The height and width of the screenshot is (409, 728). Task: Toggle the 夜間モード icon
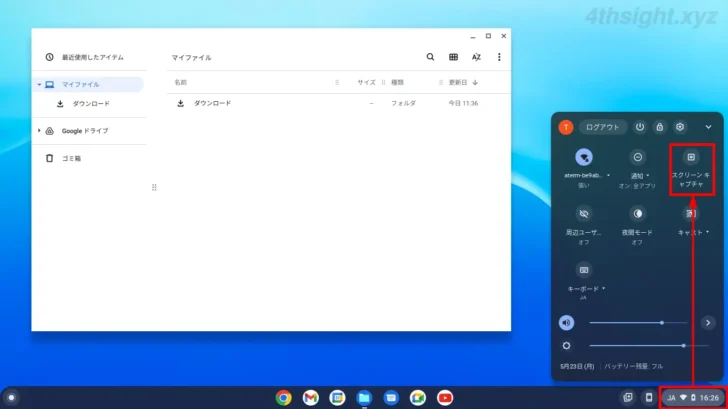point(637,214)
